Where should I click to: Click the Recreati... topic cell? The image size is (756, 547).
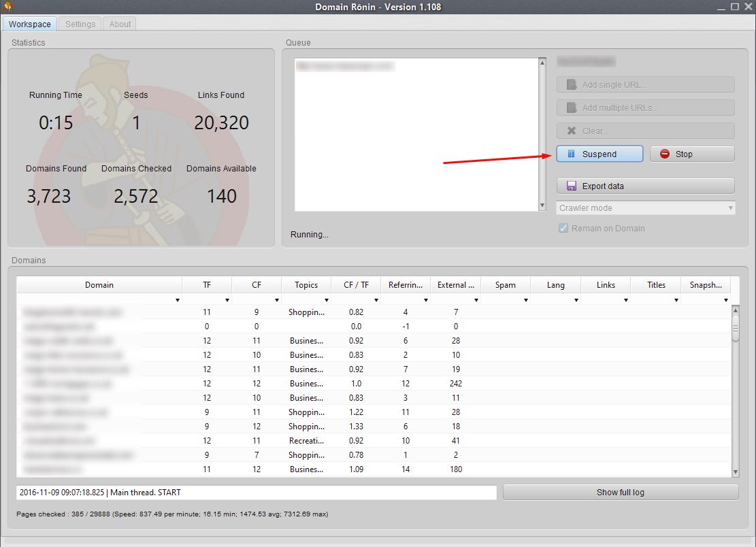click(306, 440)
